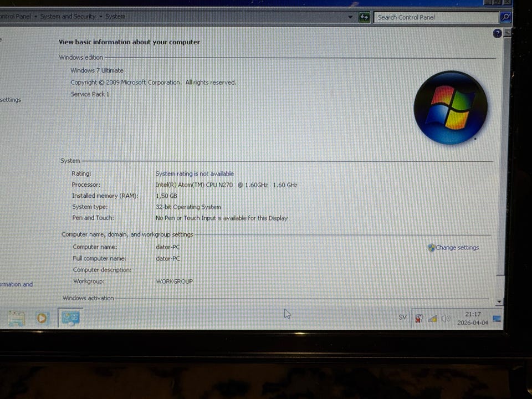This screenshot has height=399, width=532.
Task: Click the No Pen or Touch Input text
Action: (x=222, y=218)
